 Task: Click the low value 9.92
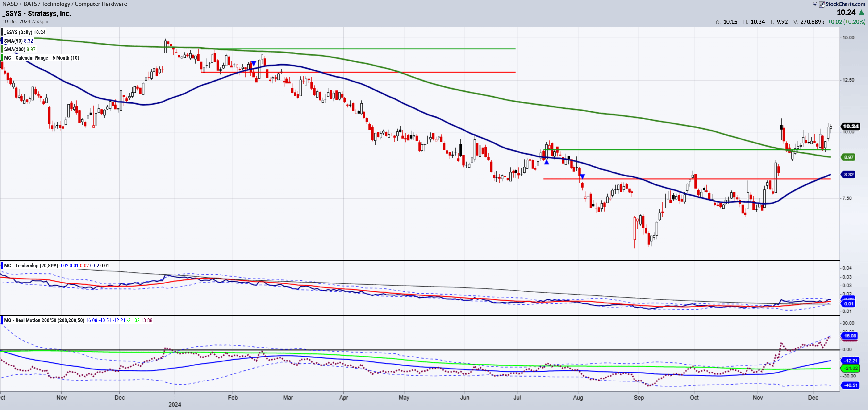[782, 22]
